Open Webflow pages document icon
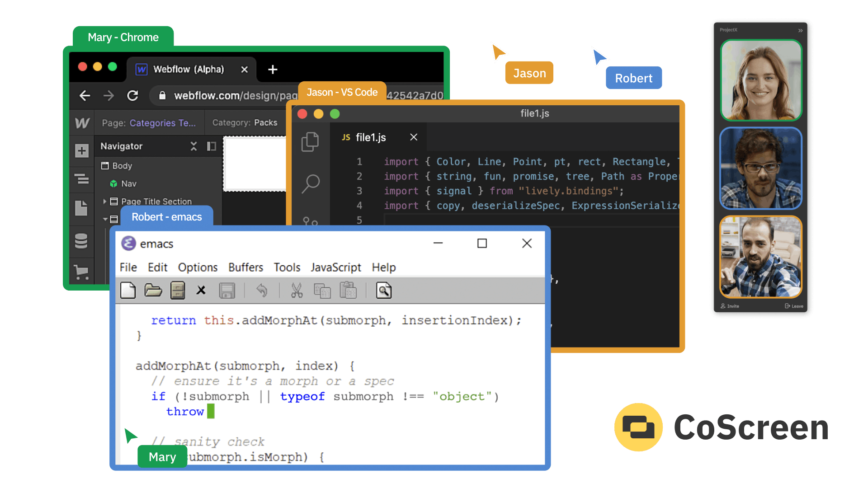 point(81,208)
